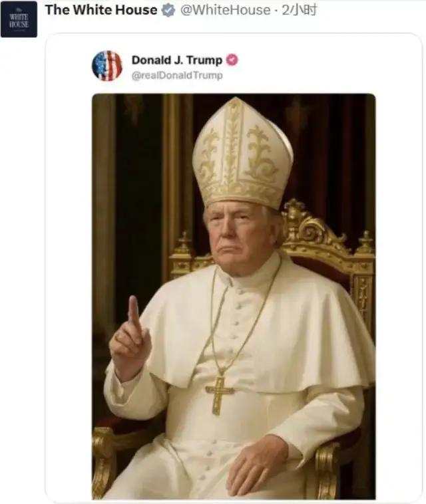
Task: Click verified badge next to Donald J. Trump
Action: [x=232, y=60]
